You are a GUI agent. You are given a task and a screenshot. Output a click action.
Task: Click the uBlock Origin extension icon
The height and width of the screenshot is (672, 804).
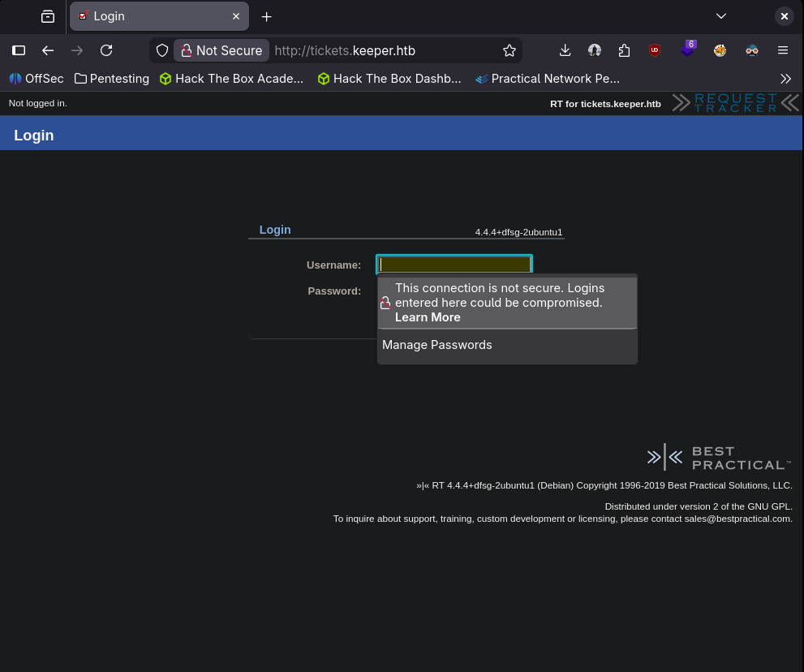654,50
